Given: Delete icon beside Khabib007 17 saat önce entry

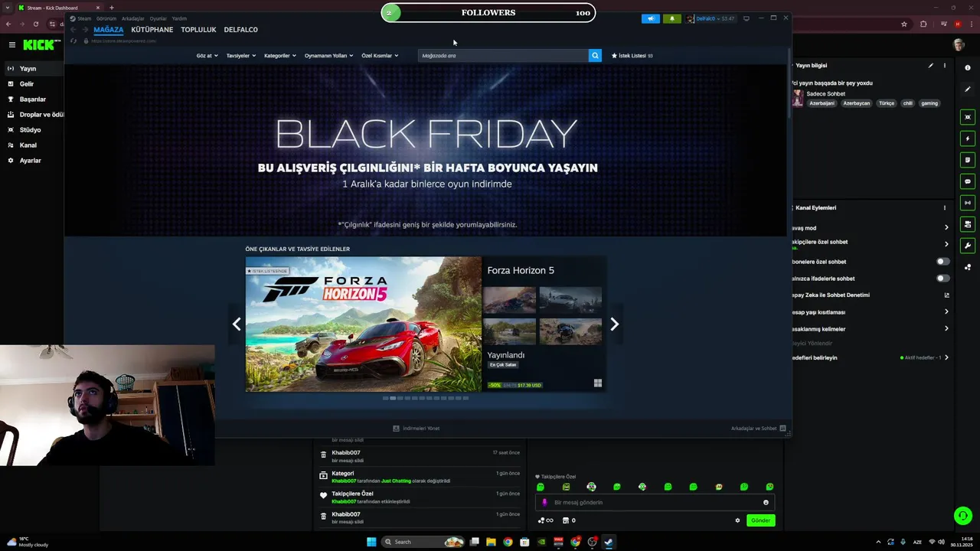Looking at the screenshot, I should [323, 455].
